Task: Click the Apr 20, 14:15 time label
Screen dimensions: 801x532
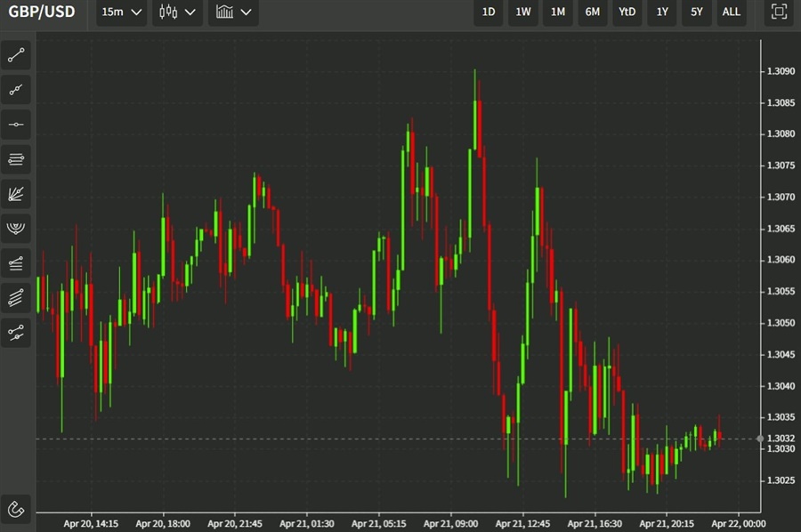Action: (x=91, y=524)
